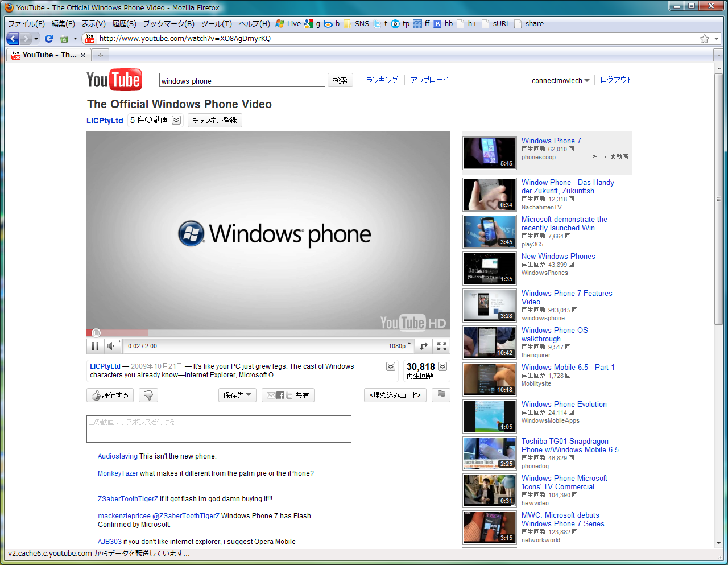Open the ツール menu

click(x=216, y=24)
